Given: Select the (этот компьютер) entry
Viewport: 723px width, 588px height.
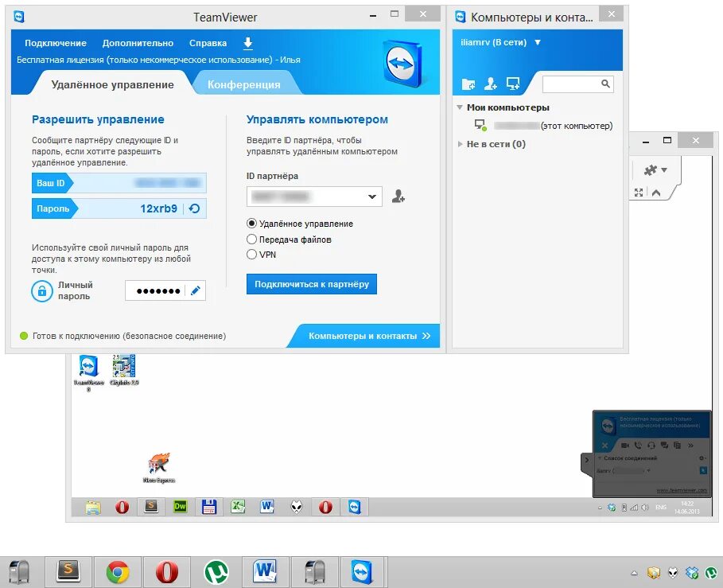Looking at the screenshot, I should (543, 126).
